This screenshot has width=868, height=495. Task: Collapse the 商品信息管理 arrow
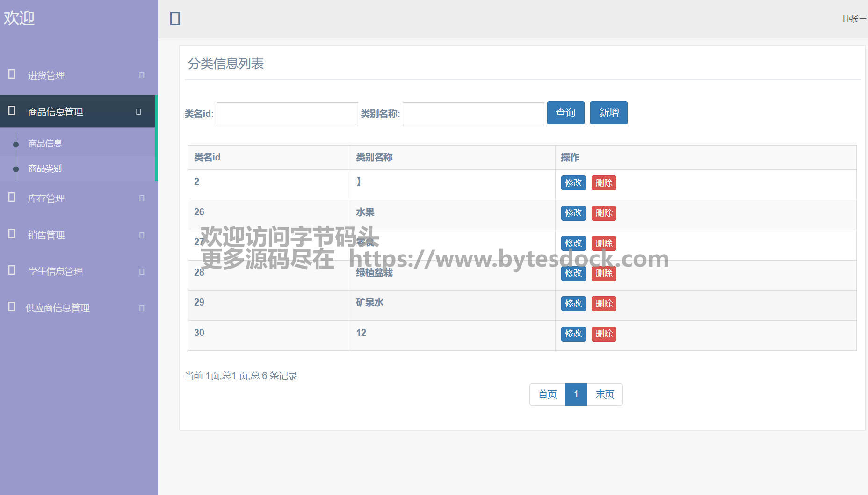coord(138,111)
